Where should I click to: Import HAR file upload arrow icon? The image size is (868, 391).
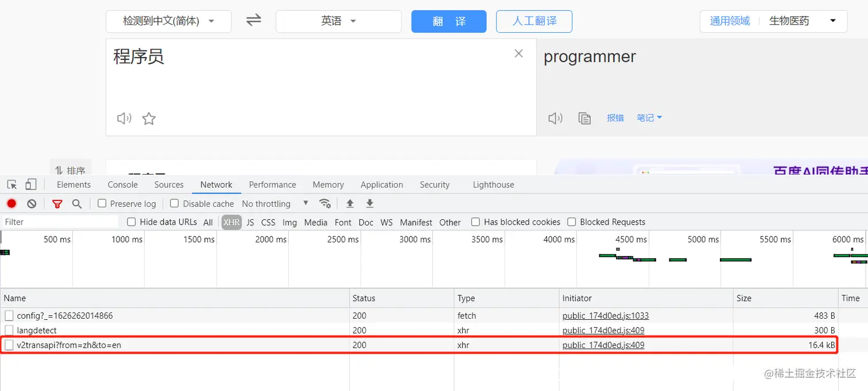coord(350,203)
